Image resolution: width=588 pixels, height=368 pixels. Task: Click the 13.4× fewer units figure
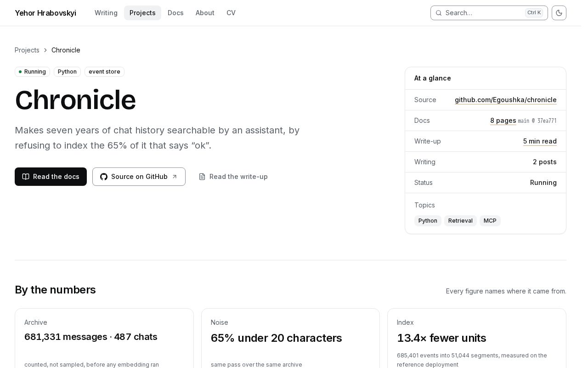click(441, 338)
